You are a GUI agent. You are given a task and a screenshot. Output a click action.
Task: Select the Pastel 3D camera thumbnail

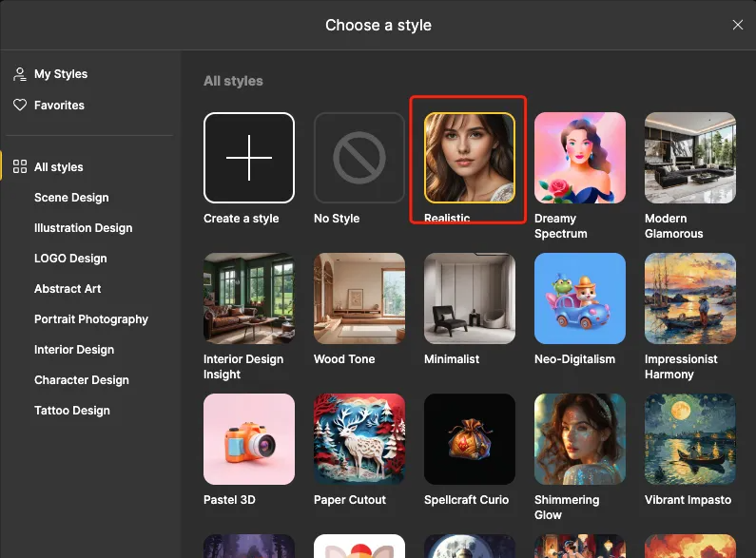pos(249,439)
